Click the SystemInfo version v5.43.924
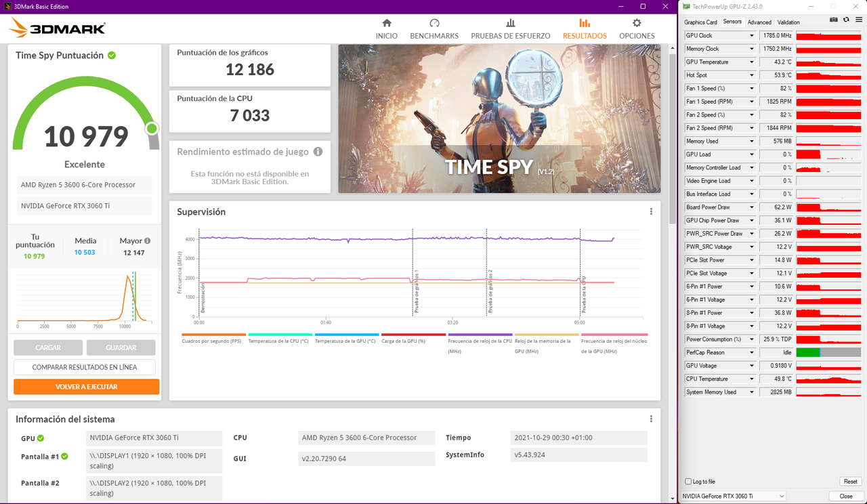Image resolution: width=867 pixels, height=504 pixels. [x=579, y=455]
